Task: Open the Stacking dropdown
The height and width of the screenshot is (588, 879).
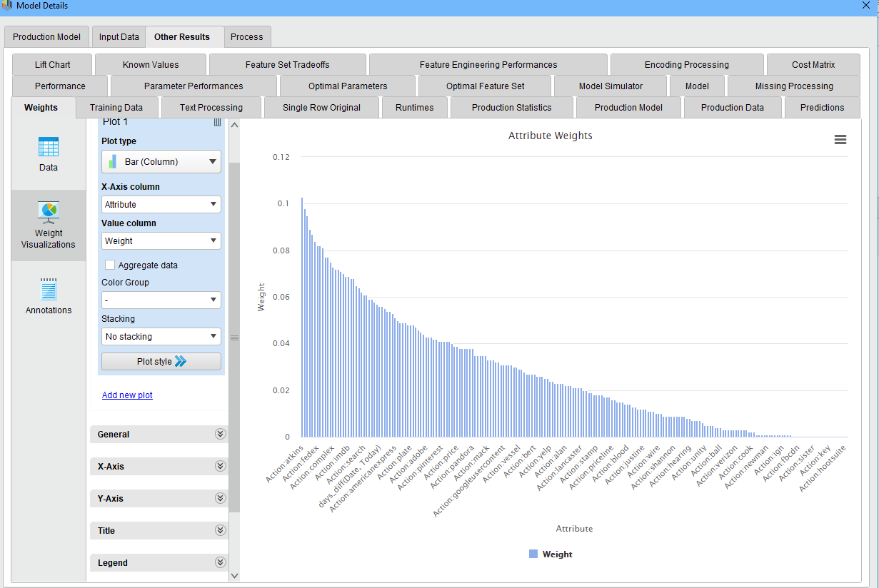Action: (x=161, y=336)
